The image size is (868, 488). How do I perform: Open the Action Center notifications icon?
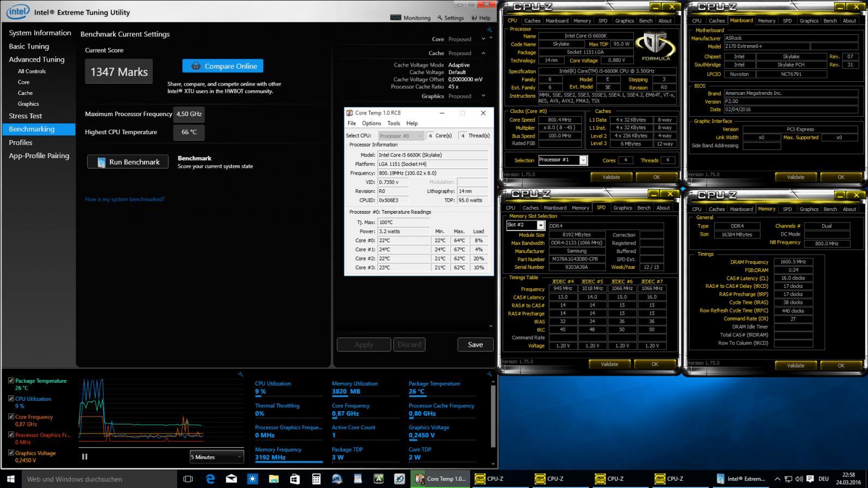[x=809, y=479]
